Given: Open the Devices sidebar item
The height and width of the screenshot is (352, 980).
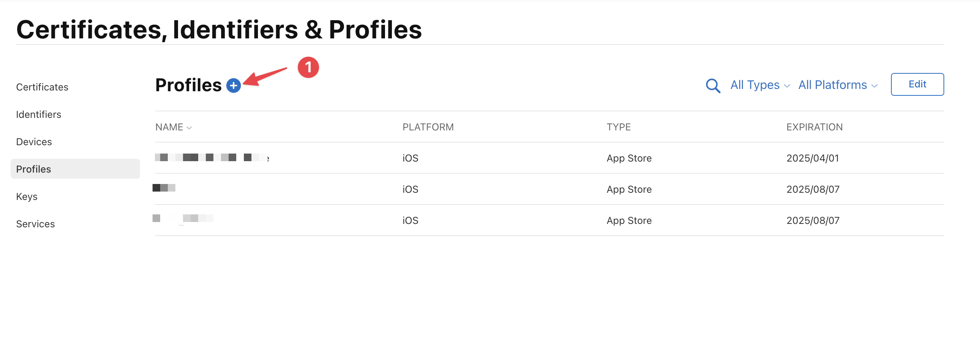Looking at the screenshot, I should click(34, 142).
